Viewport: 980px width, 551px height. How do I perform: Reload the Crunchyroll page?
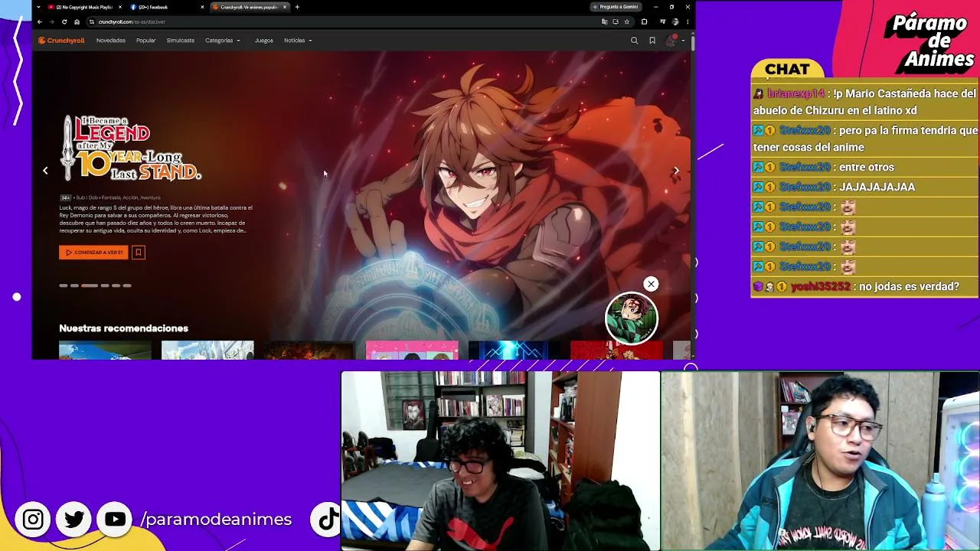[64, 21]
